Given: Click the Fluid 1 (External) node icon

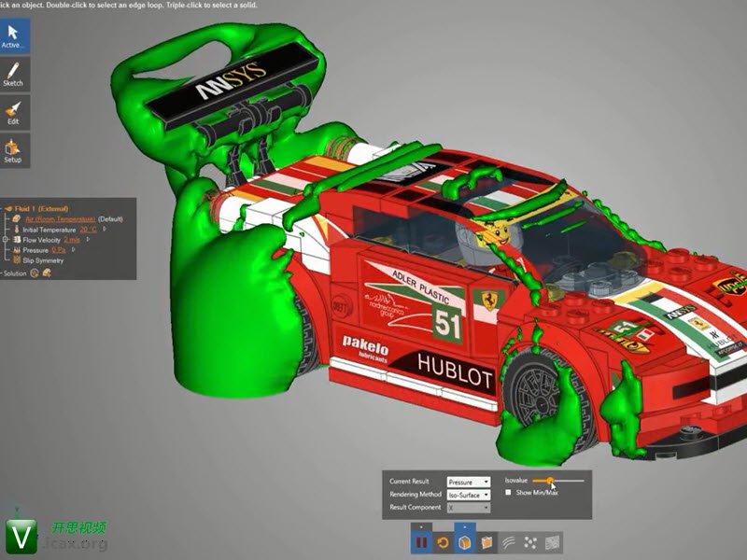Looking at the screenshot, I should click(x=8, y=208).
